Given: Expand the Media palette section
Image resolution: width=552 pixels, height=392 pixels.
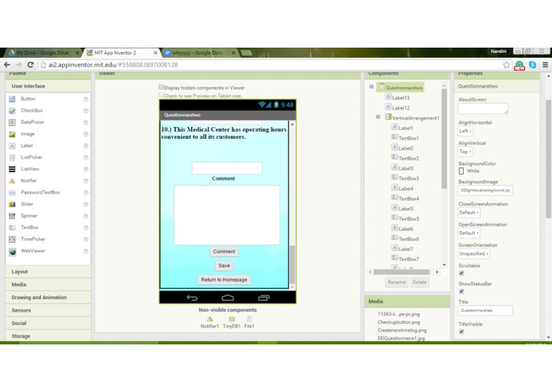Looking at the screenshot, I should point(48,284).
